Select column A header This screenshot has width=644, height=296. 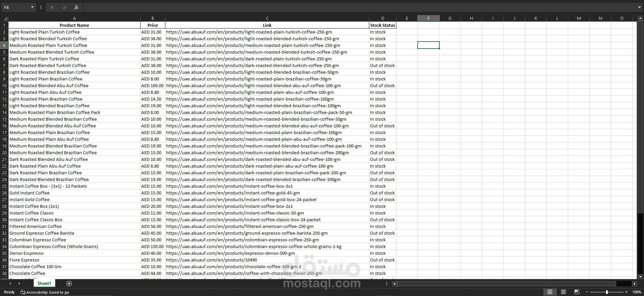74,18
